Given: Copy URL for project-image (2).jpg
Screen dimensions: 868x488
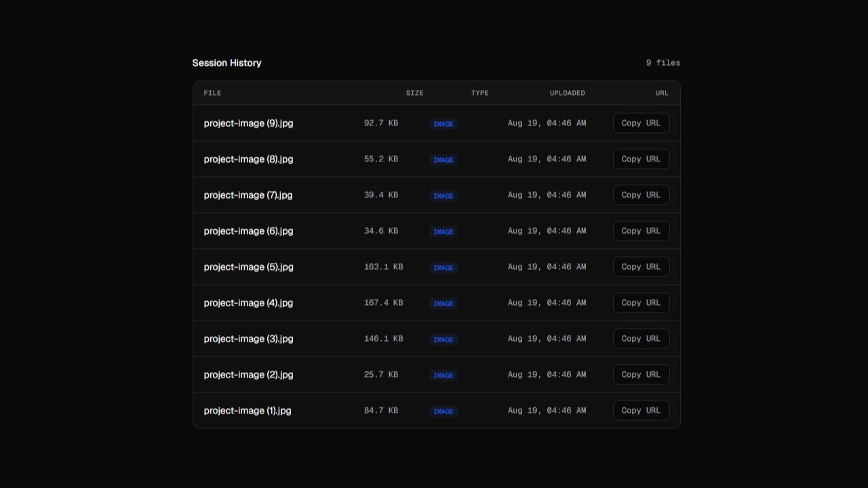Looking at the screenshot, I should (641, 375).
